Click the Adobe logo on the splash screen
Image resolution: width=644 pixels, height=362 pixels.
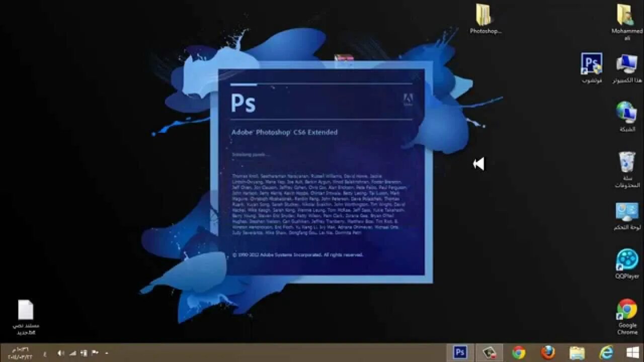pos(408,100)
